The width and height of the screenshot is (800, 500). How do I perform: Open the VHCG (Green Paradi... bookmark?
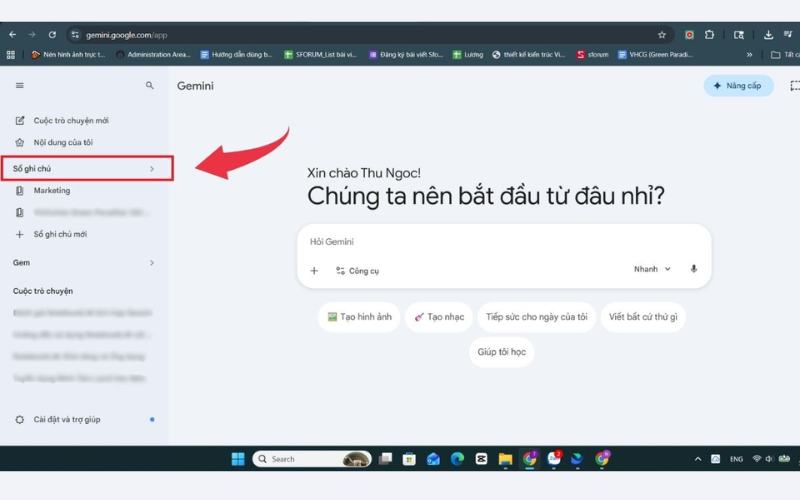click(x=655, y=55)
